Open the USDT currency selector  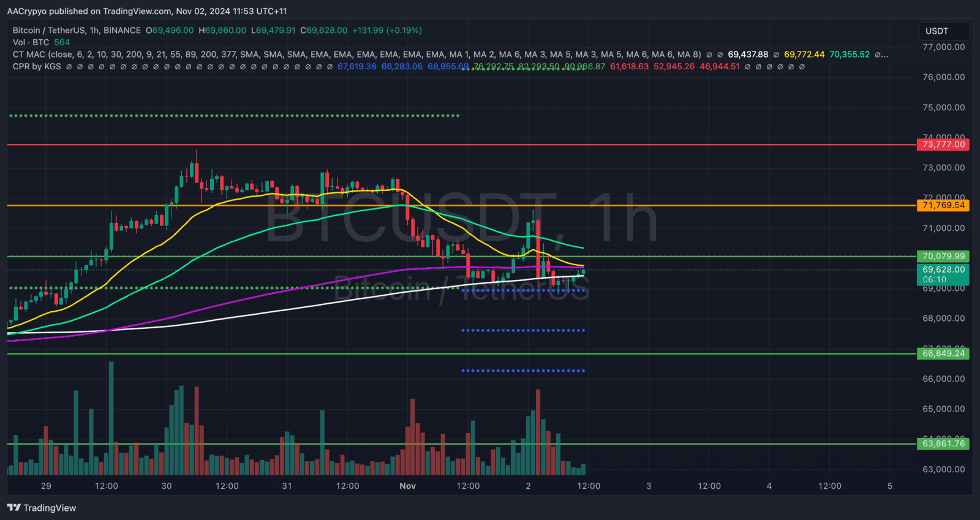tap(944, 31)
